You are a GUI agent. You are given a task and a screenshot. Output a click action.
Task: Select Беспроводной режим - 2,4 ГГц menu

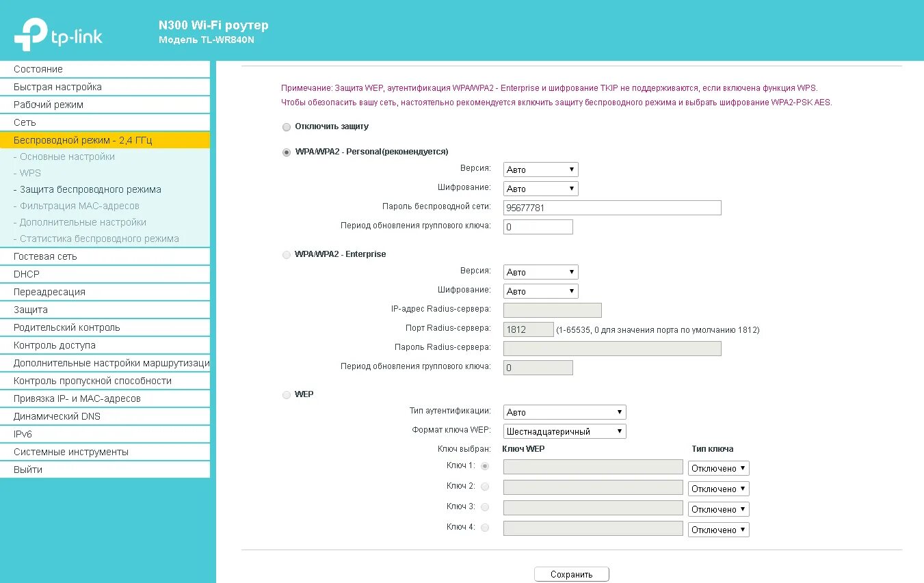105,140
